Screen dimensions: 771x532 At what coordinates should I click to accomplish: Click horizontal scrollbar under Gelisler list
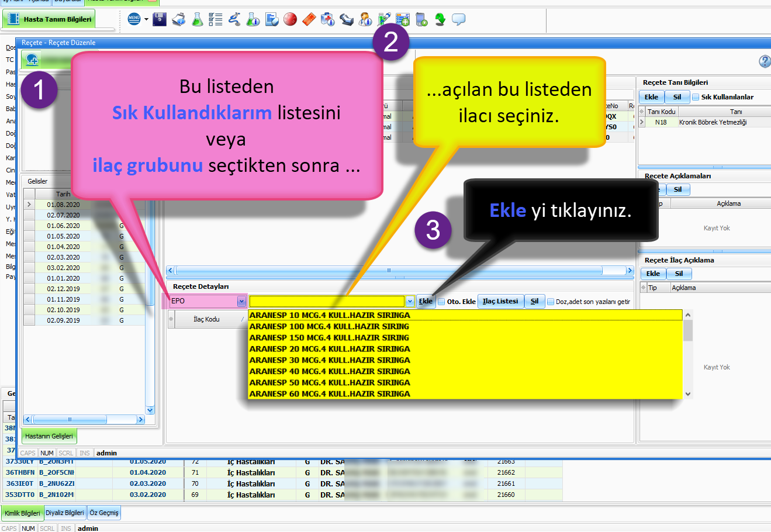pos(84,419)
